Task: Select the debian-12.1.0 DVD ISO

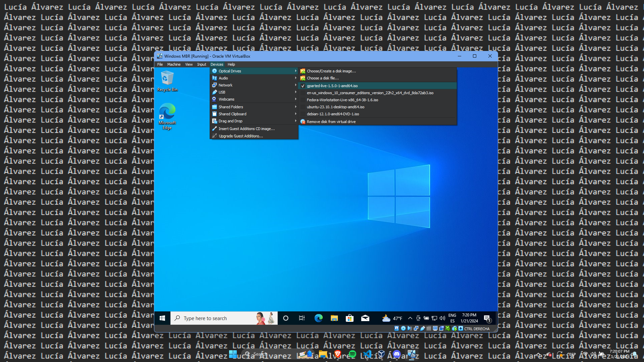Action: tap(333, 114)
